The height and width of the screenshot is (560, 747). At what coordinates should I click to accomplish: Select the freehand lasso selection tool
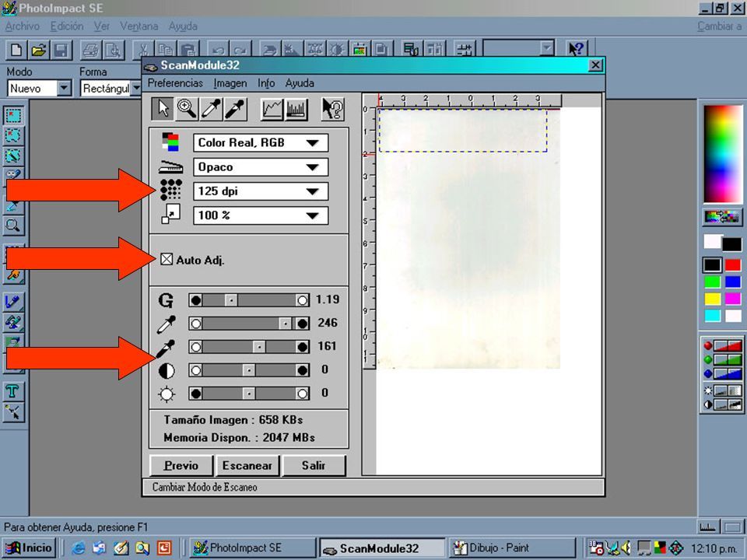coord(13,135)
